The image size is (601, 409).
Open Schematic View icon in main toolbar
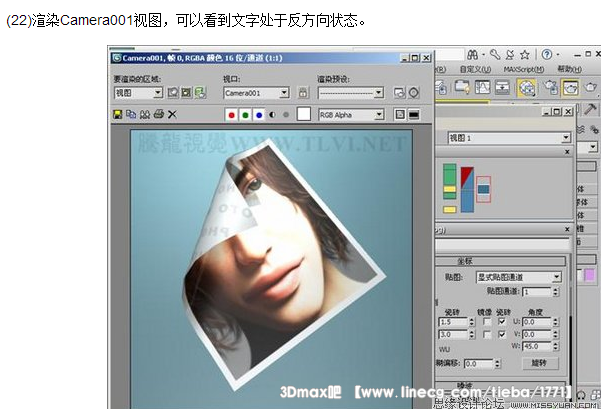pos(502,87)
